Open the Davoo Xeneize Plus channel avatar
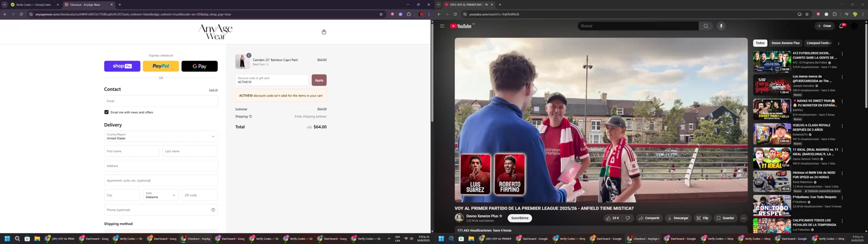The height and width of the screenshot is (244, 868). point(459,218)
